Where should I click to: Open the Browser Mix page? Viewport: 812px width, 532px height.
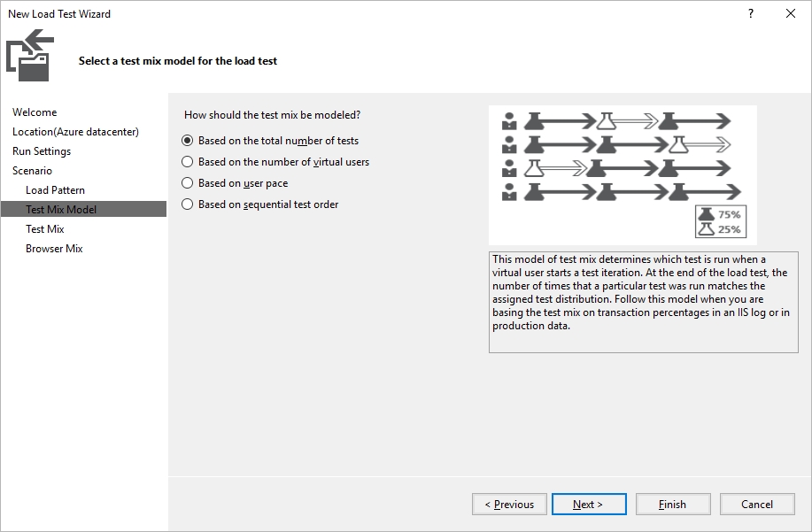point(54,249)
